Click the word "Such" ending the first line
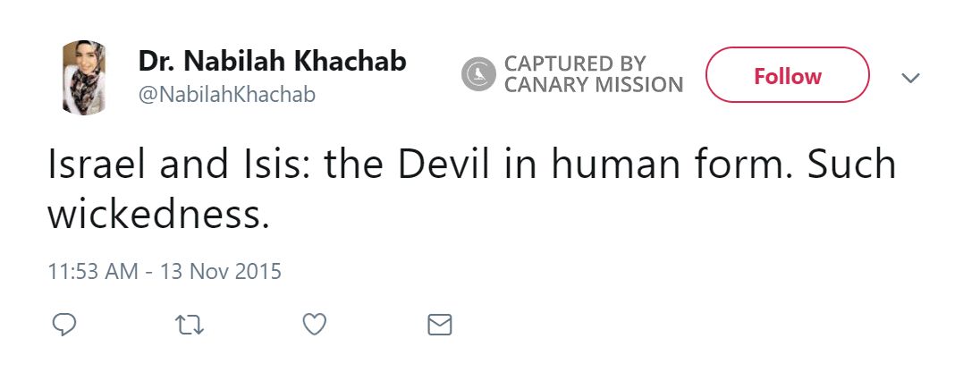 (x=853, y=166)
